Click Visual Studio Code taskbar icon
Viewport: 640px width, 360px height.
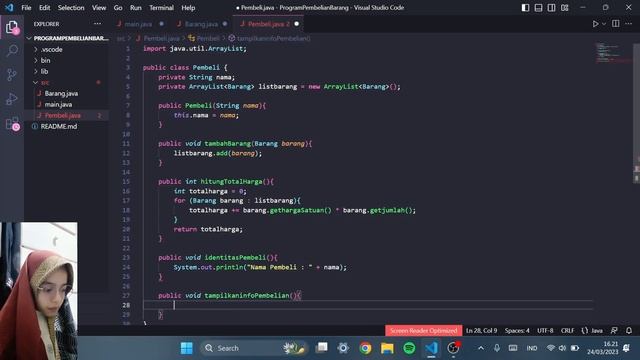tap(431, 348)
